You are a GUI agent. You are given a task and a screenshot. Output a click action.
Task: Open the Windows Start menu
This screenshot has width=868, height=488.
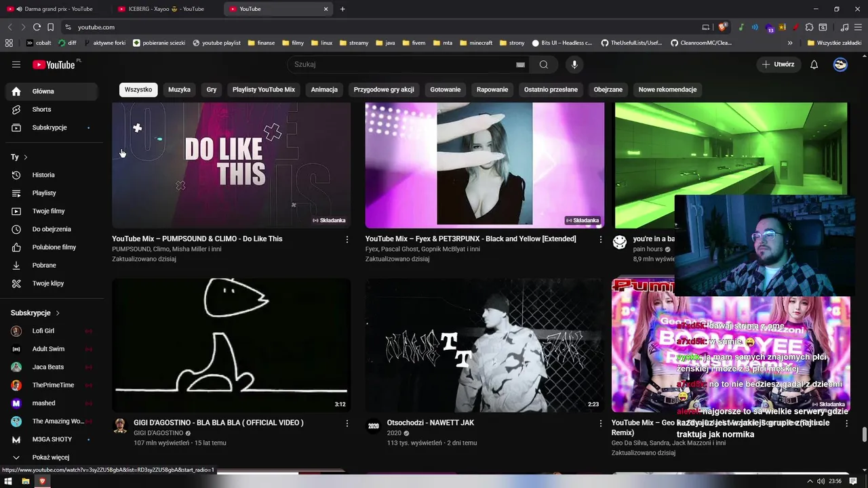pyautogui.click(x=9, y=481)
